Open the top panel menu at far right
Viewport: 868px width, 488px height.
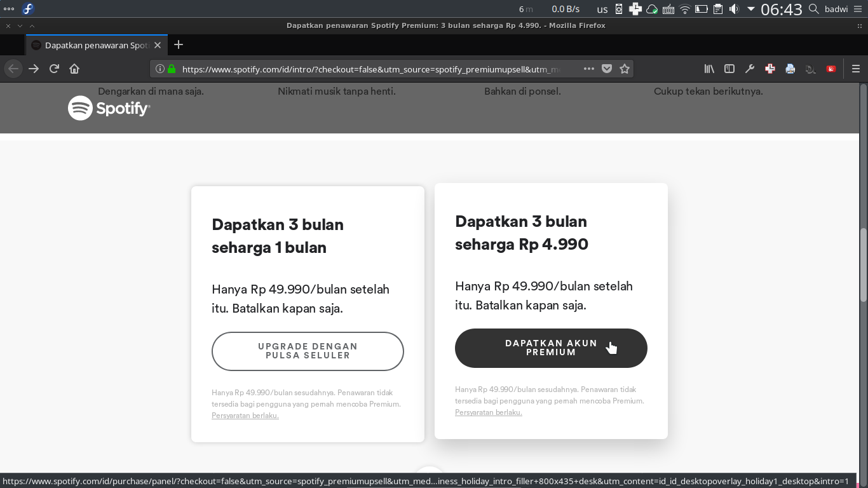[858, 9]
